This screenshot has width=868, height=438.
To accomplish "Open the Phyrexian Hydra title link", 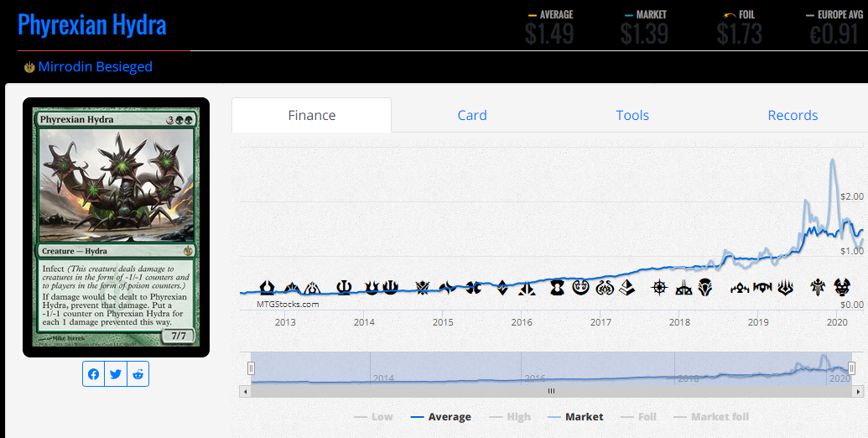I will point(92,25).
